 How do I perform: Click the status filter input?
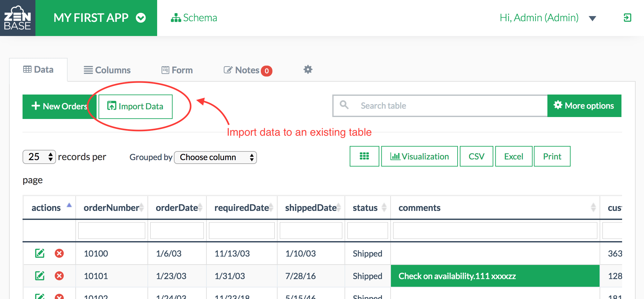tap(368, 231)
